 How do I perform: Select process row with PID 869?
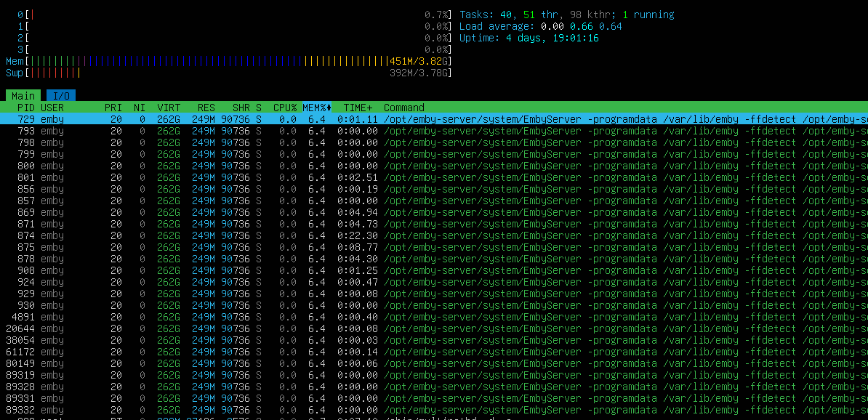(x=434, y=212)
